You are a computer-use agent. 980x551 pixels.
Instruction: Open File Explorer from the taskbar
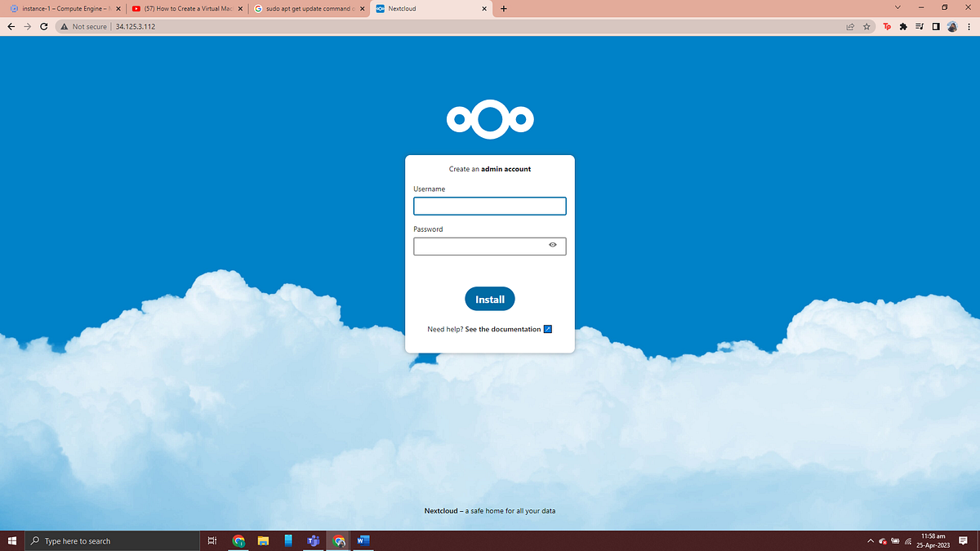tap(263, 540)
